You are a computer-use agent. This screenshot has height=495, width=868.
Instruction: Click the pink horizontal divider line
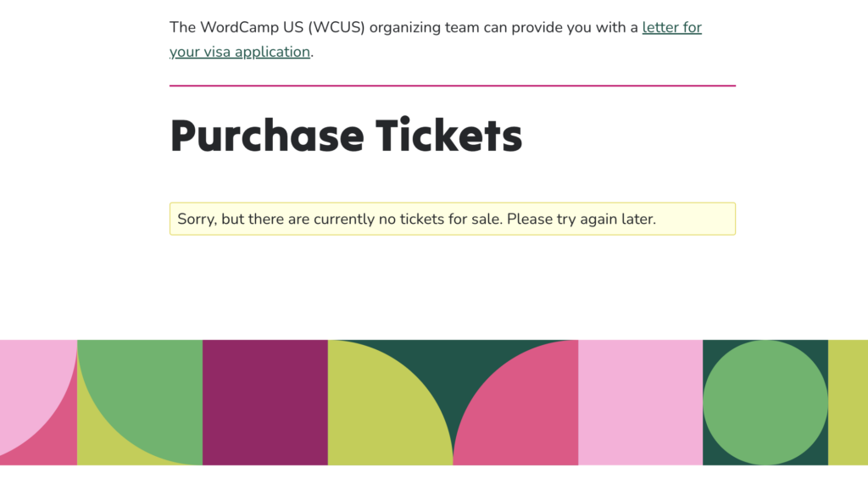[x=452, y=86]
